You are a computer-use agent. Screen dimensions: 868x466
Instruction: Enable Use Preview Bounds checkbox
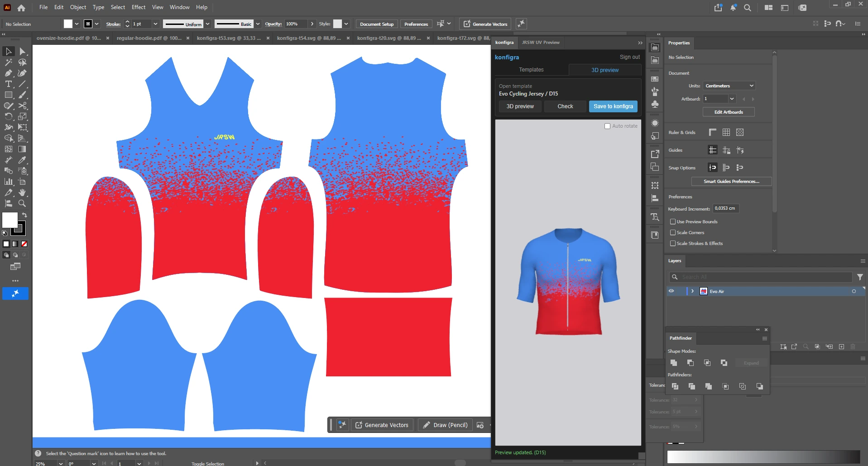[x=673, y=221]
